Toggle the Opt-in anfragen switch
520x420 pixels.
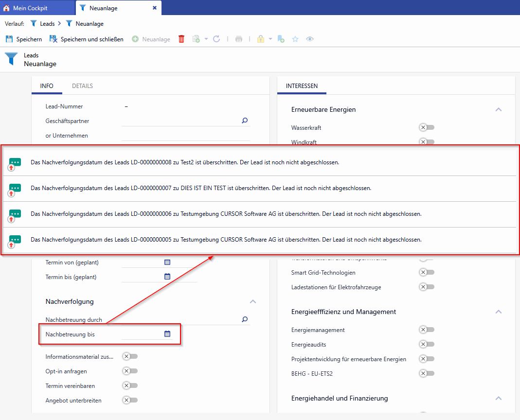point(130,371)
